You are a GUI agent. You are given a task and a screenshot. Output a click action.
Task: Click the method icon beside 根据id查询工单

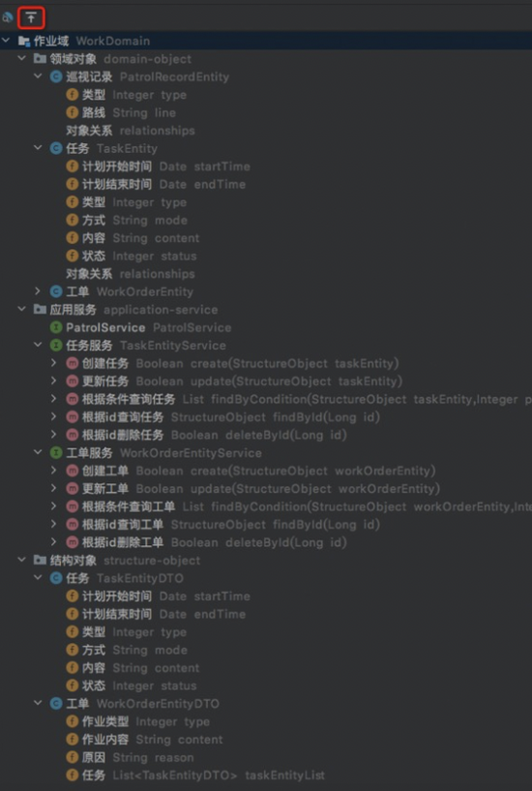pos(72,525)
